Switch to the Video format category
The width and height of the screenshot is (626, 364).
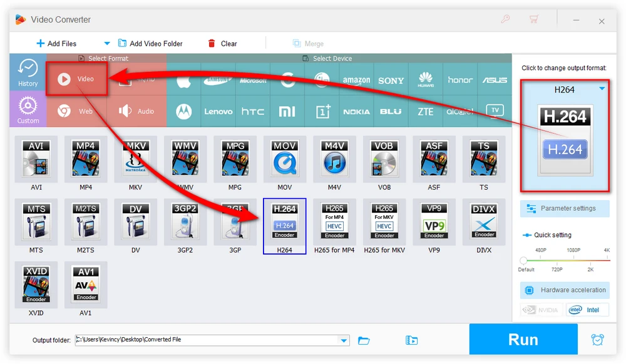(x=76, y=79)
